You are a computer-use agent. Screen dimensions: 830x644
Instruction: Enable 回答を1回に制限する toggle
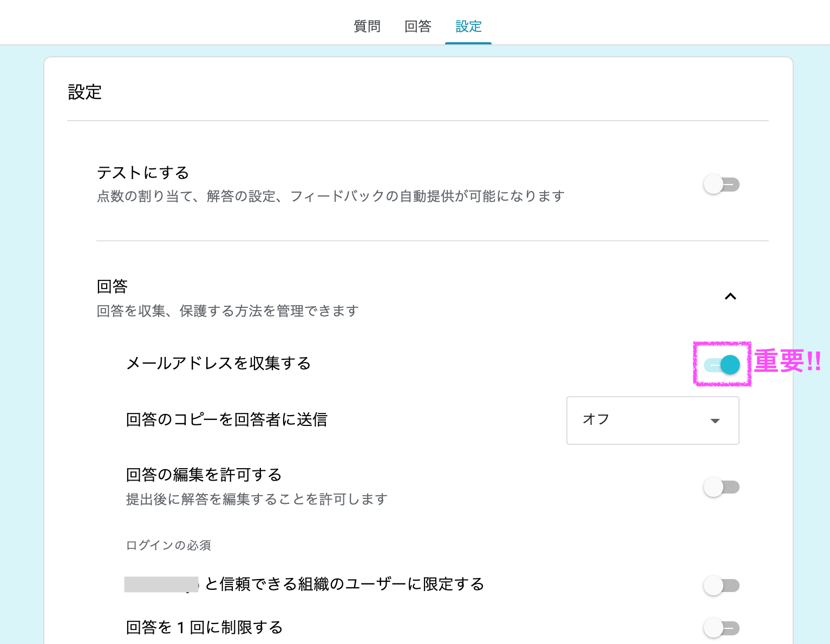point(721,628)
